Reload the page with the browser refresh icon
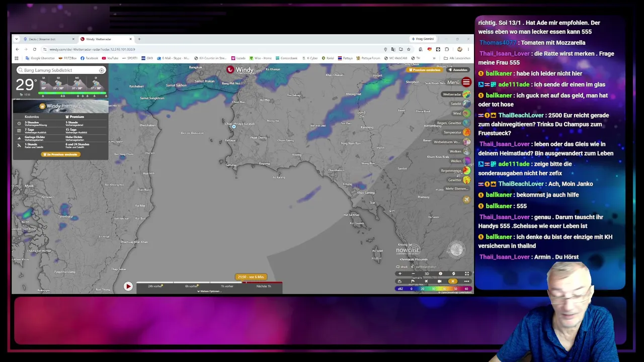The image size is (644, 362). pyautogui.click(x=34, y=49)
